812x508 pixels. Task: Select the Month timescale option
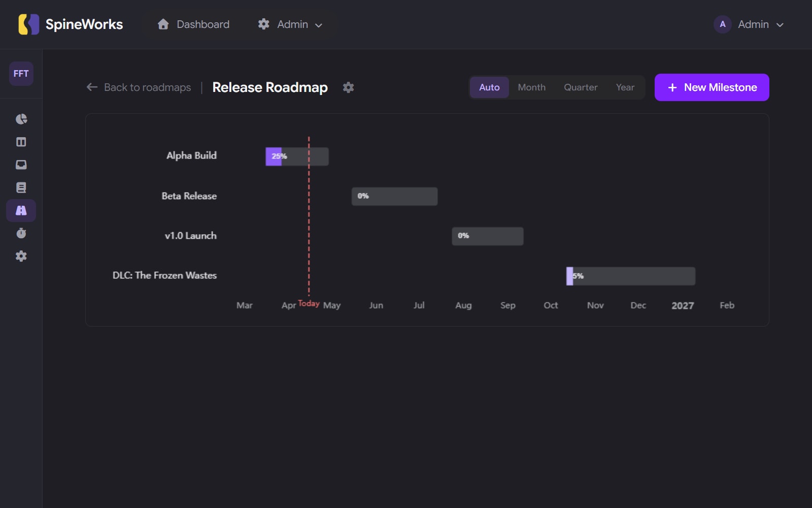531,87
